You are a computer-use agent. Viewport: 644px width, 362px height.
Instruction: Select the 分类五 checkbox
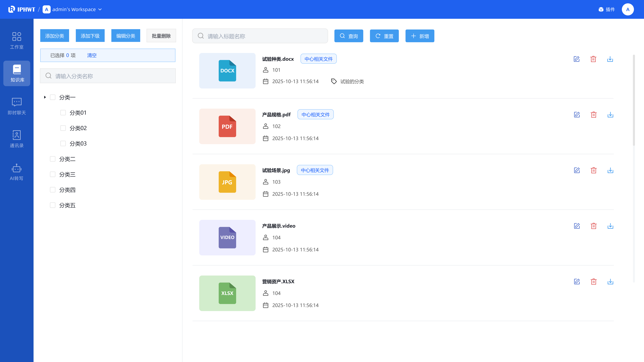52,205
